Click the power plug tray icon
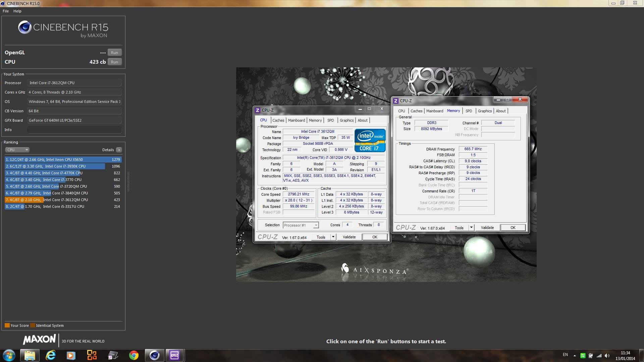This screenshot has height=362, width=644. pyautogui.click(x=591, y=356)
